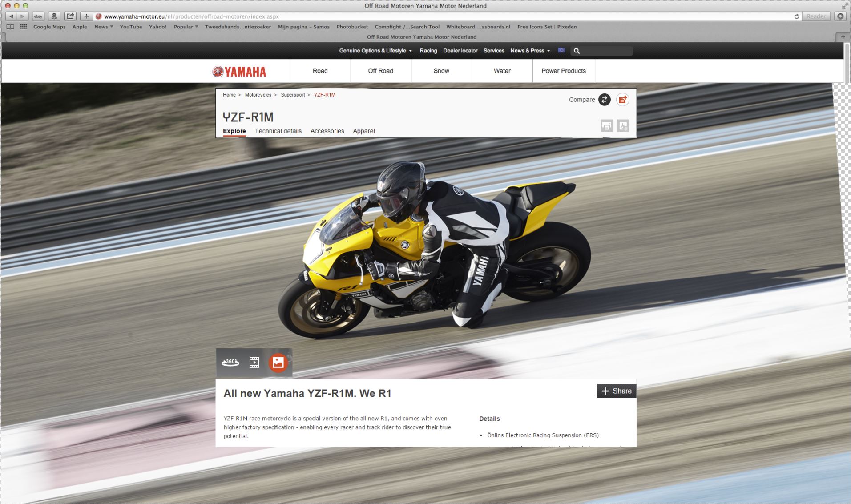
Task: Click the Dealer locator link
Action: pyautogui.click(x=460, y=51)
